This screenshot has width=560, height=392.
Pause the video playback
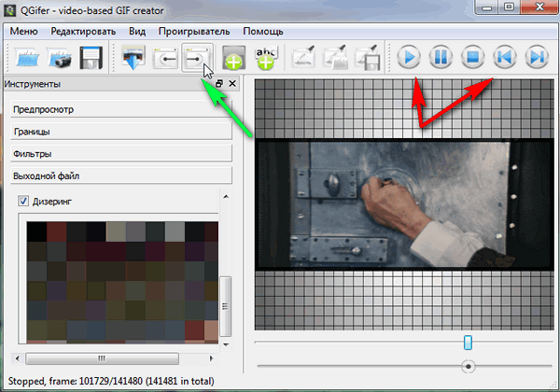point(441,57)
